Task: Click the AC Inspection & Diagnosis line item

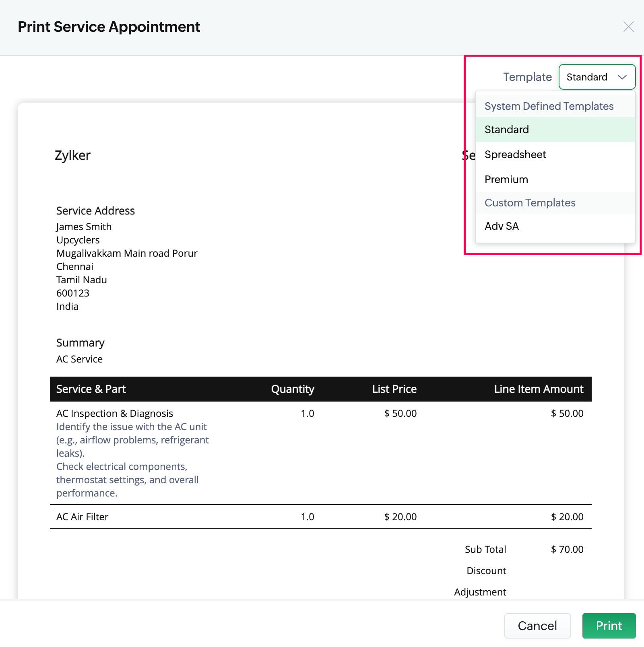Action: click(115, 413)
